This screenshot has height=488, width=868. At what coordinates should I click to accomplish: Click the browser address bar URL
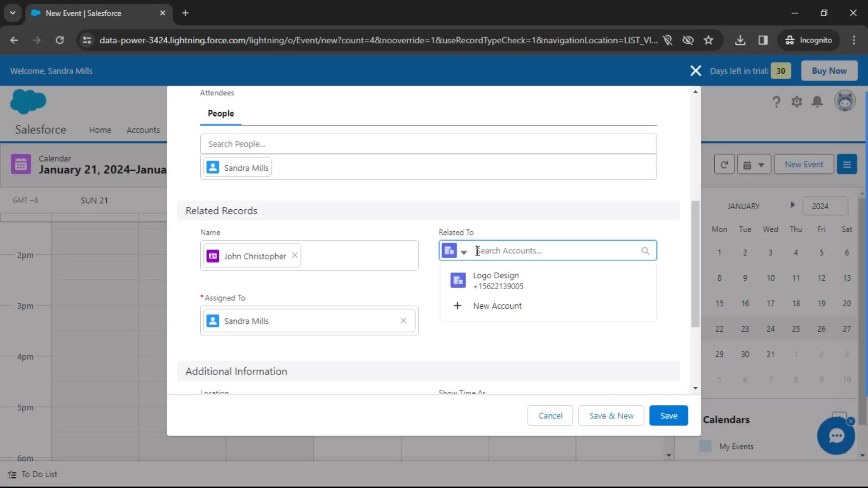(x=378, y=40)
